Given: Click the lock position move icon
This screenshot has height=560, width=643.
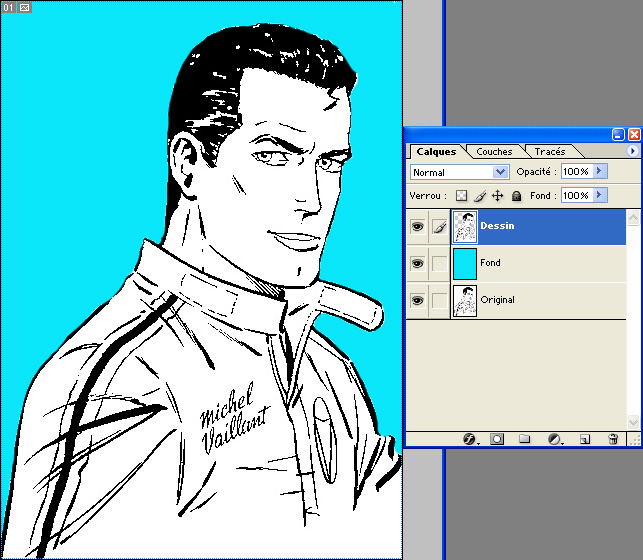Looking at the screenshot, I should [497, 196].
